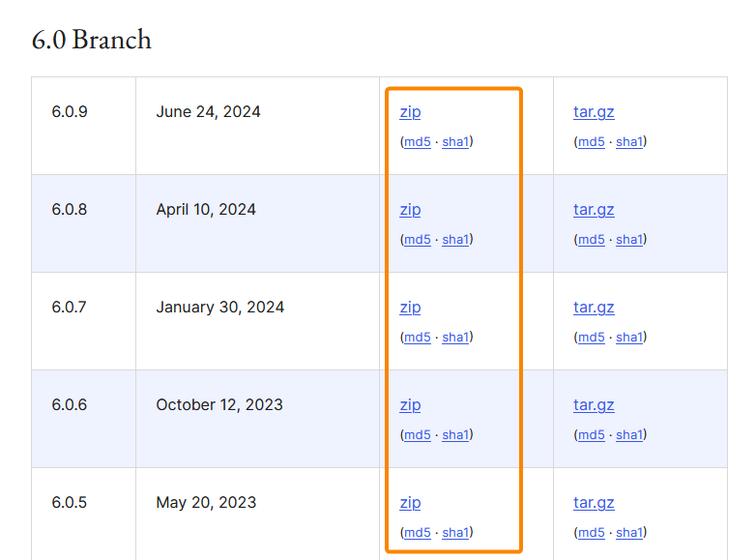Download the 6.0.9 tar.gz archive
The image size is (756, 560).
[x=594, y=112]
